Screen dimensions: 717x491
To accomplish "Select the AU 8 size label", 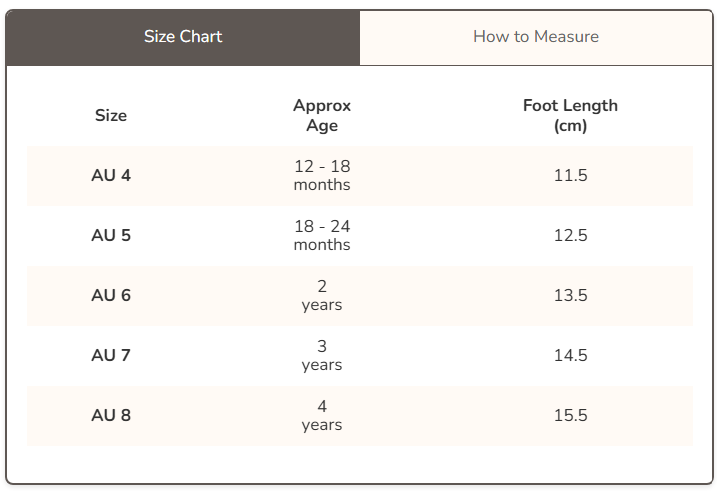I will coord(111,416).
